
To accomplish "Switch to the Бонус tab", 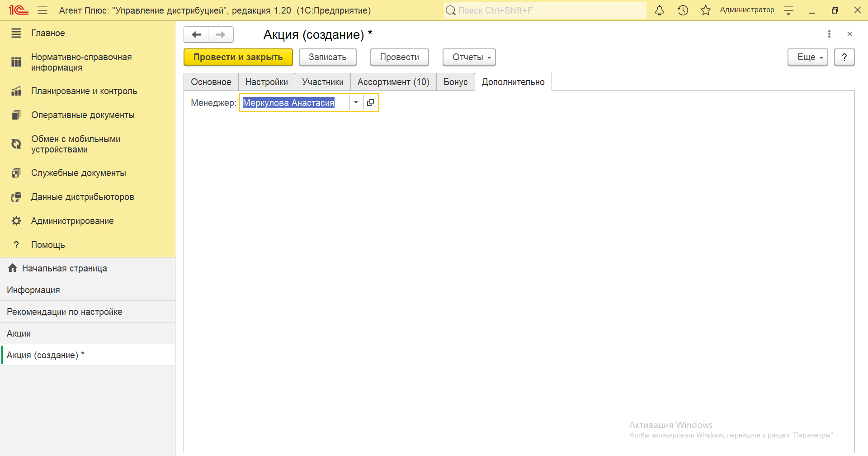I will click(456, 82).
